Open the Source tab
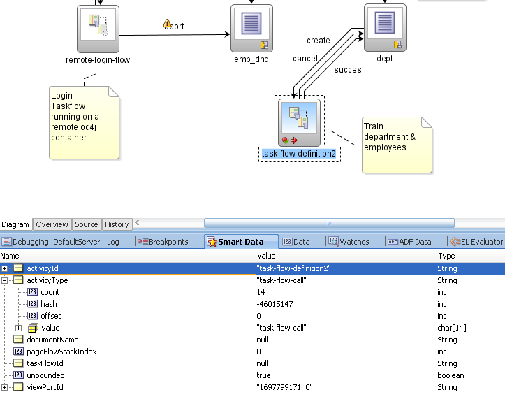This screenshot has height=420, width=505. 87,224
